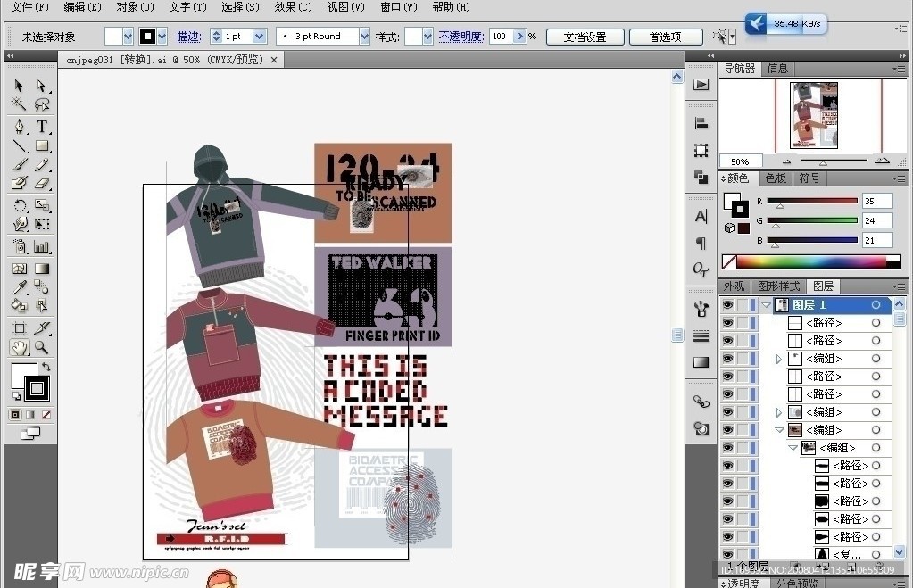Select the Magic Wand tool
The image size is (913, 588).
[x=19, y=104]
